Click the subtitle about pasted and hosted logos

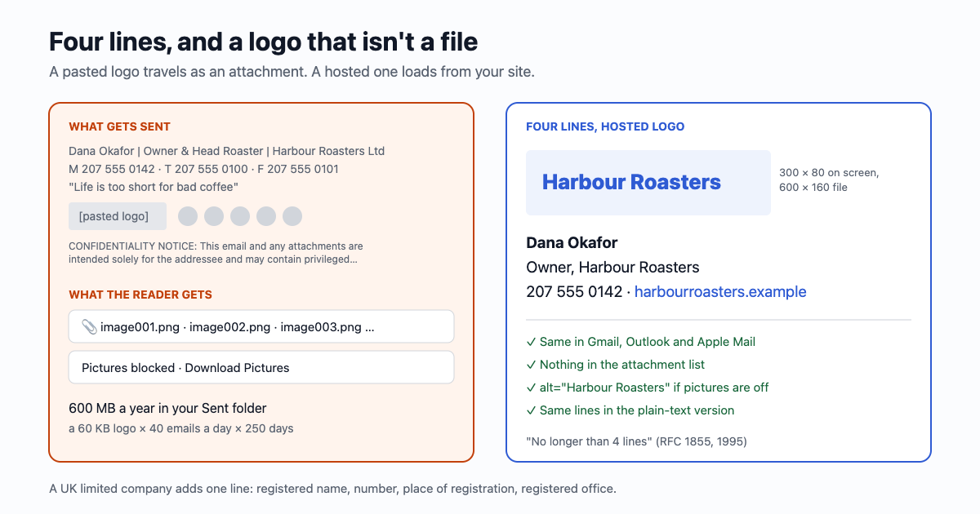click(x=292, y=72)
